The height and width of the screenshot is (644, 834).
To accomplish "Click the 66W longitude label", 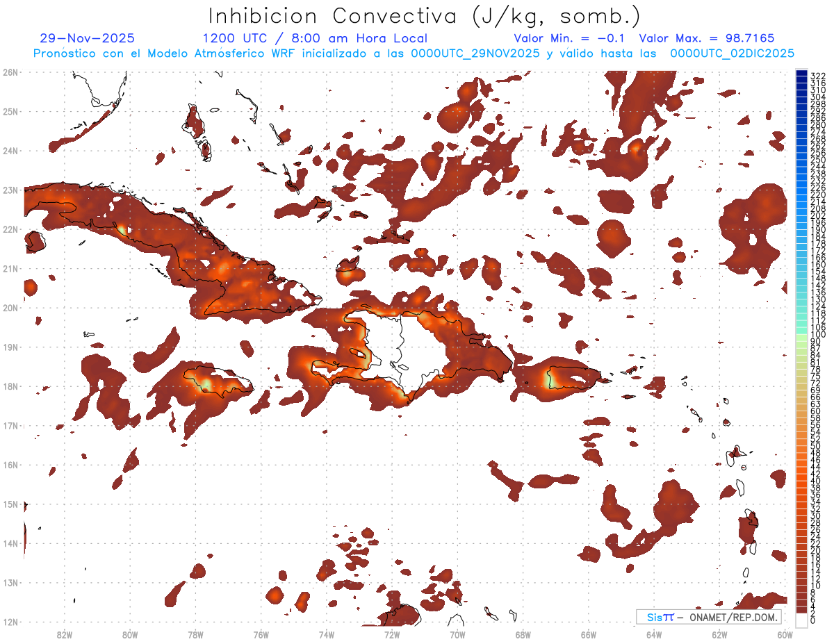I will 589,634.
